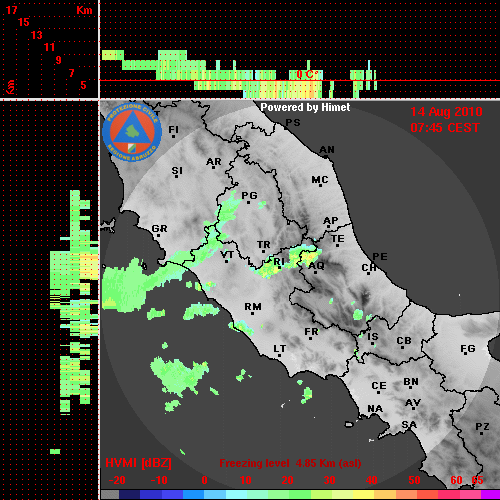Click the Protezione Civile Regione Abruzzo logo
This screenshot has width=500, height=500.
pos(132,132)
